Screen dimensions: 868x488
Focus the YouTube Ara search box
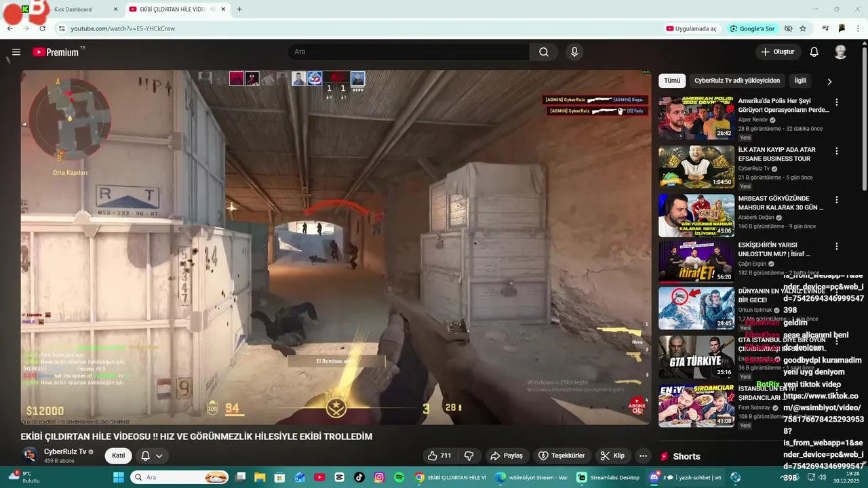coord(408,52)
